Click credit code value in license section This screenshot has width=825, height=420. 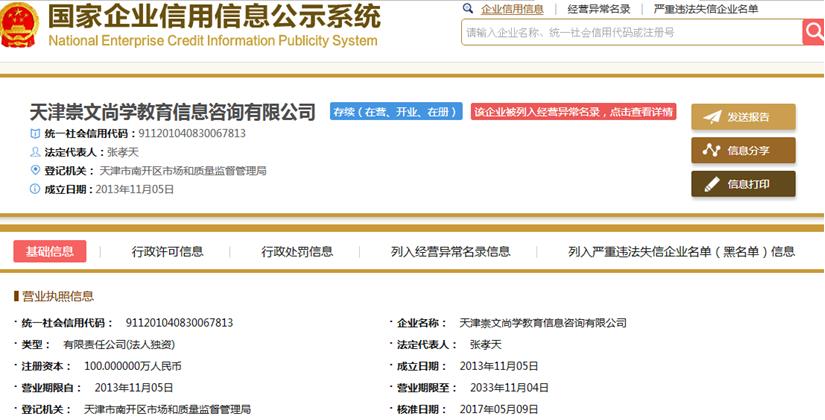[x=179, y=323]
